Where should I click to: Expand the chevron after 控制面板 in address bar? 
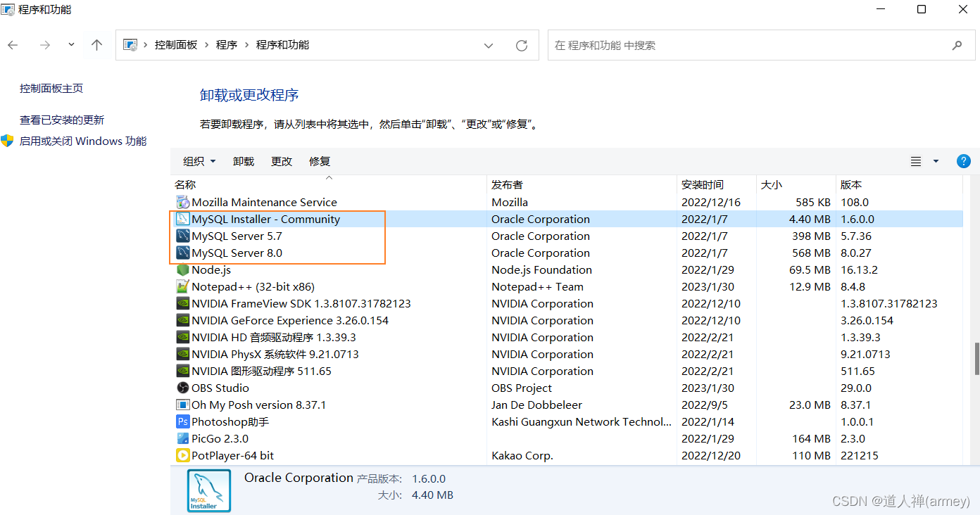207,45
